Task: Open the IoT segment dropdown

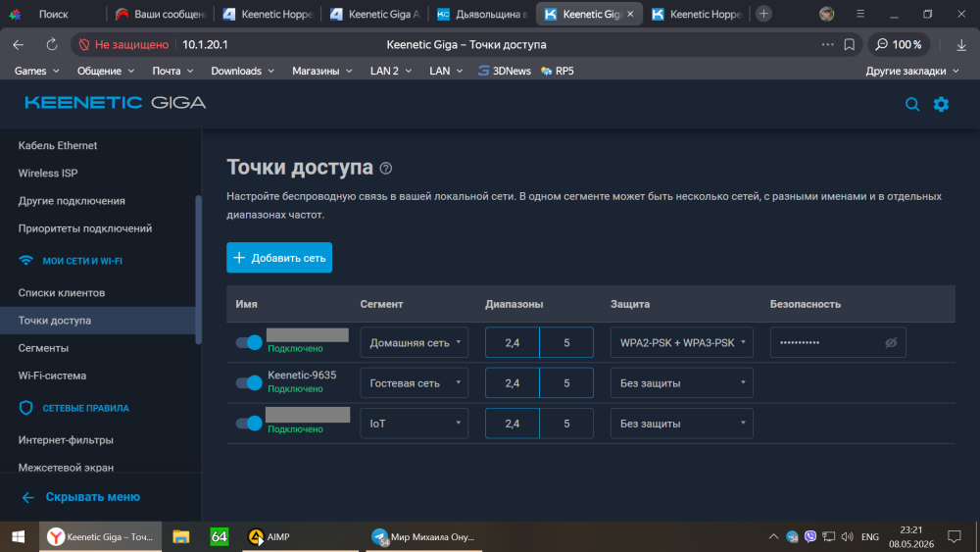Action: (414, 424)
